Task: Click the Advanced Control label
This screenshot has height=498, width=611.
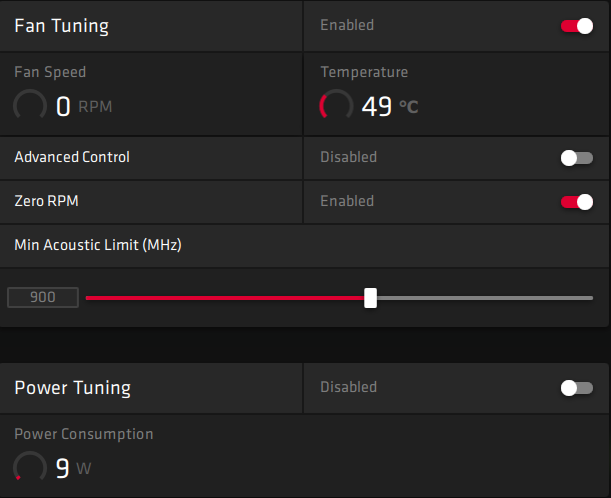Action: coord(72,157)
